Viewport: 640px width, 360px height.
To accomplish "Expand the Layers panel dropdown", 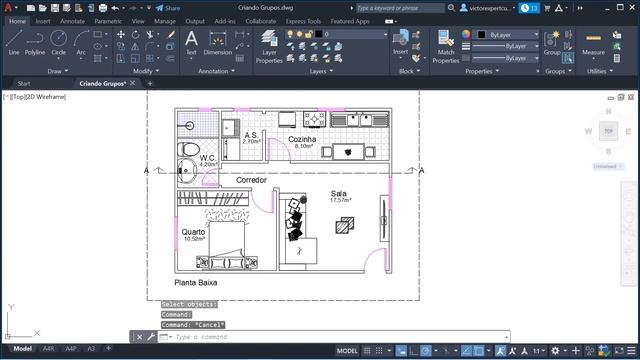I will tap(321, 71).
